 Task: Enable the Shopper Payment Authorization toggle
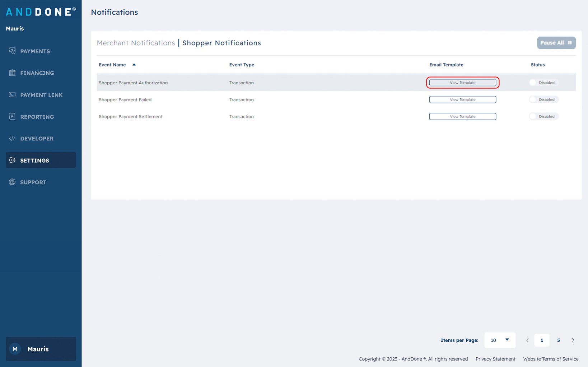coord(532,82)
